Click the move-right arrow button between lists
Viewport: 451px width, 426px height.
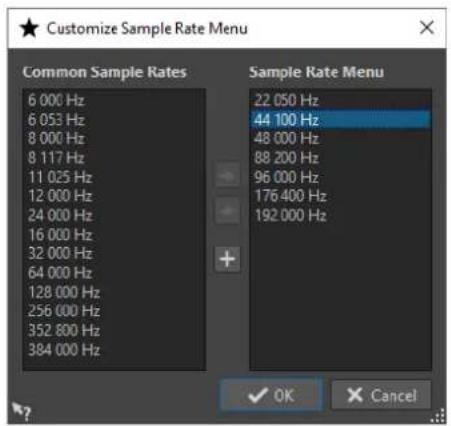point(227,175)
